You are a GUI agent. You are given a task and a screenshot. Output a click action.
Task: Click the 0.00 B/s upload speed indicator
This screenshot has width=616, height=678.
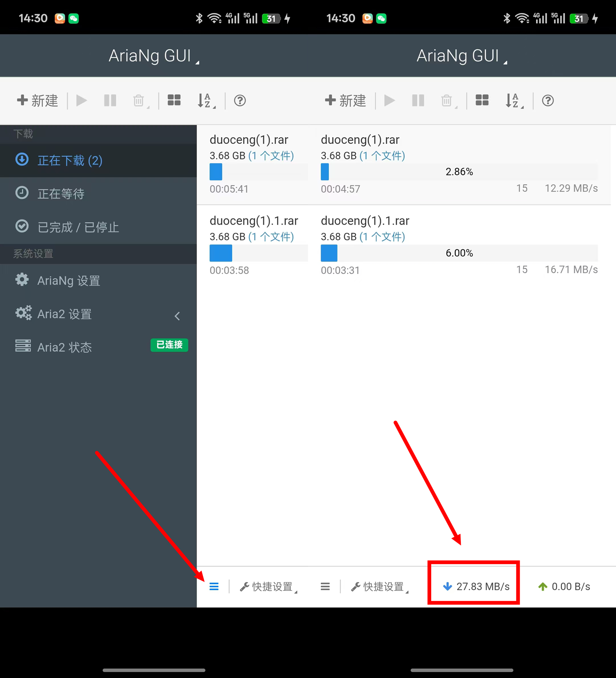(563, 586)
